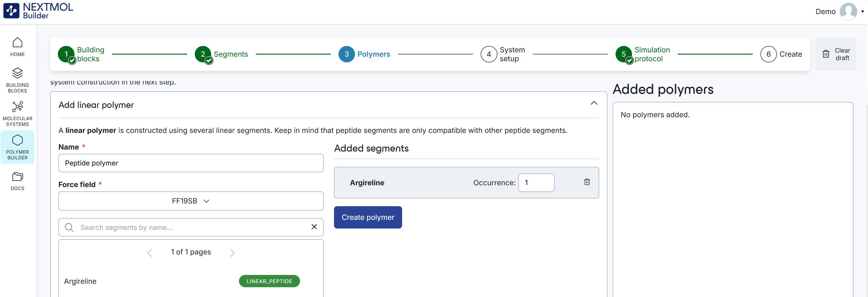Image resolution: width=868 pixels, height=297 pixels.
Task: Collapse the Add linear polymer panel
Action: (x=594, y=103)
